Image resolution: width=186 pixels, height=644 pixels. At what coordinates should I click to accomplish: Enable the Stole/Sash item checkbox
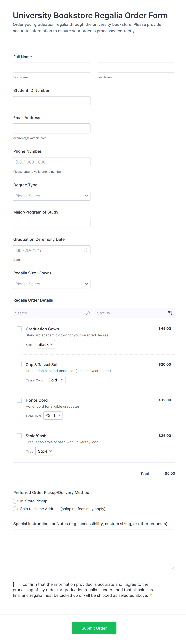pos(19,436)
